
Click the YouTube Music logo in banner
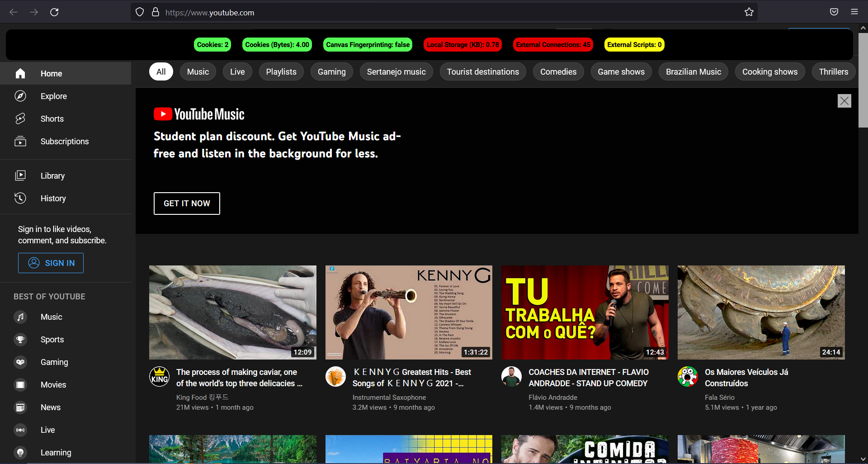[199, 114]
